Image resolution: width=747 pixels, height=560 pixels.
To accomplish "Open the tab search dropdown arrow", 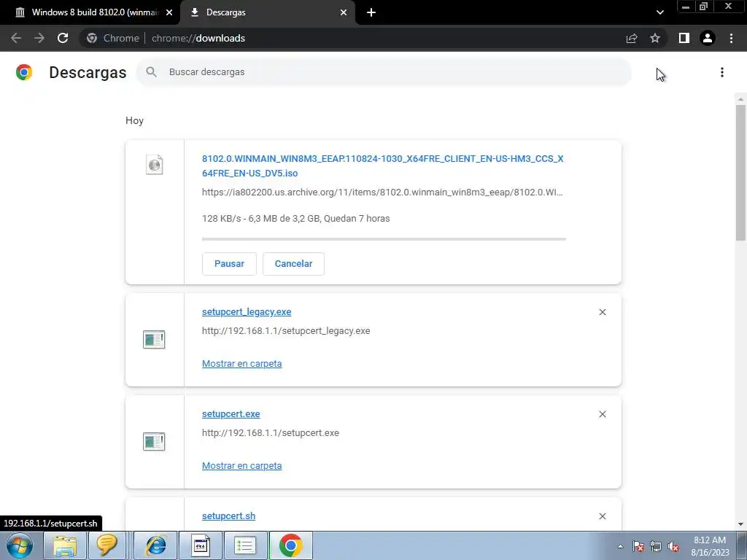I will click(x=659, y=12).
